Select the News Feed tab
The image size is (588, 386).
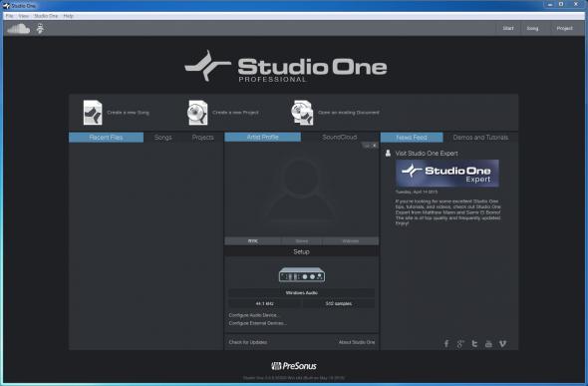point(412,138)
